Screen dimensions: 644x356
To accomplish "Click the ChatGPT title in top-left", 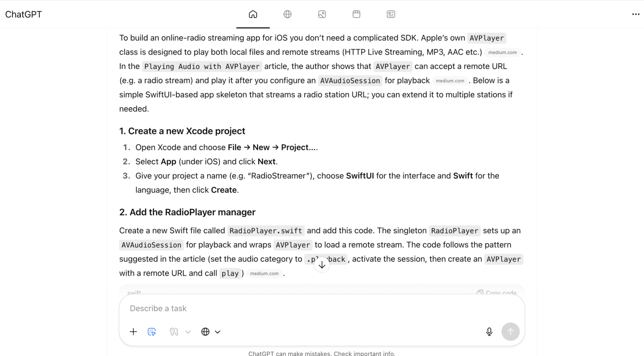I will pyautogui.click(x=23, y=14).
